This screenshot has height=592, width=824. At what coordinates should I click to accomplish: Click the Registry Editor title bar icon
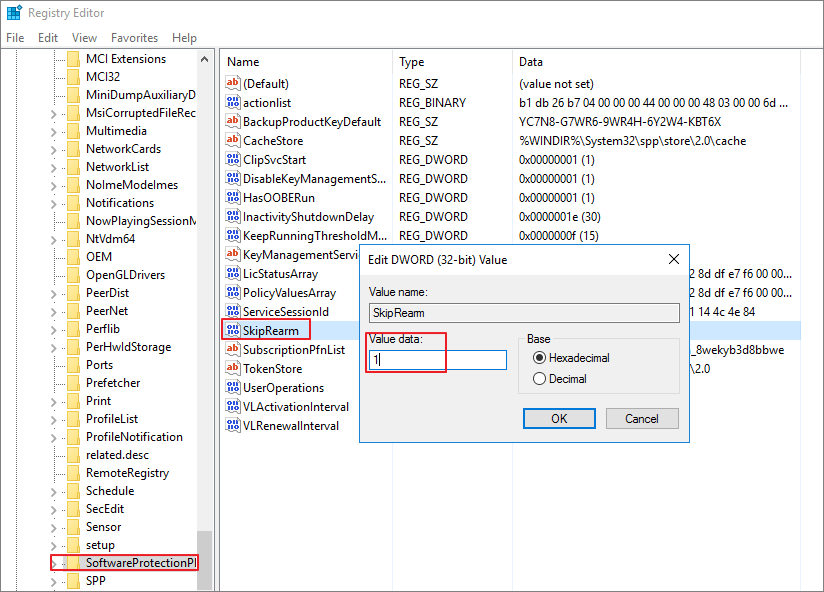click(x=14, y=12)
